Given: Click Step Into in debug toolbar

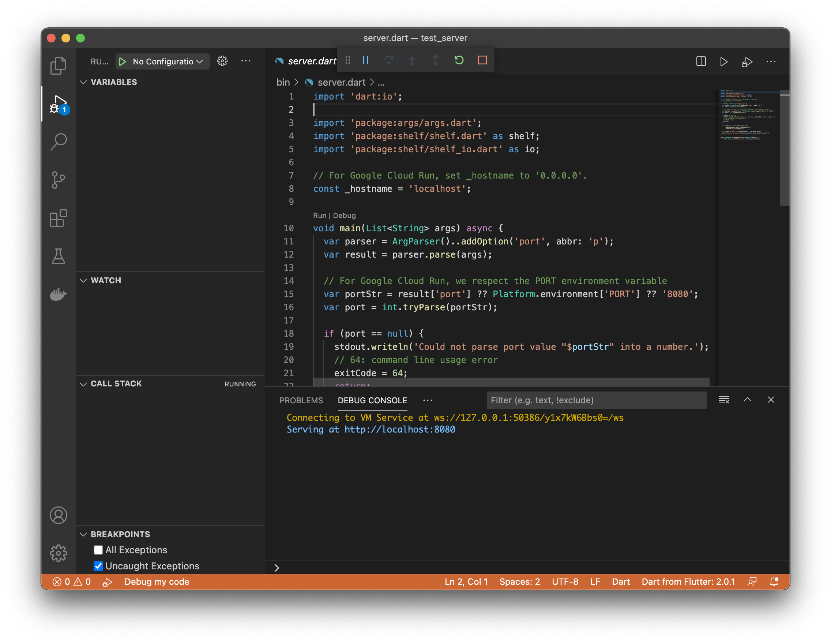Looking at the screenshot, I should [x=412, y=60].
